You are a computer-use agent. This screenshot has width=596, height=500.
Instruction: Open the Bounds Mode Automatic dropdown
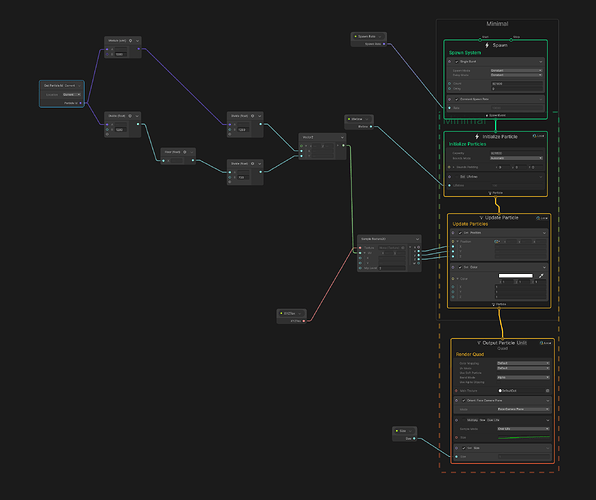(x=516, y=158)
